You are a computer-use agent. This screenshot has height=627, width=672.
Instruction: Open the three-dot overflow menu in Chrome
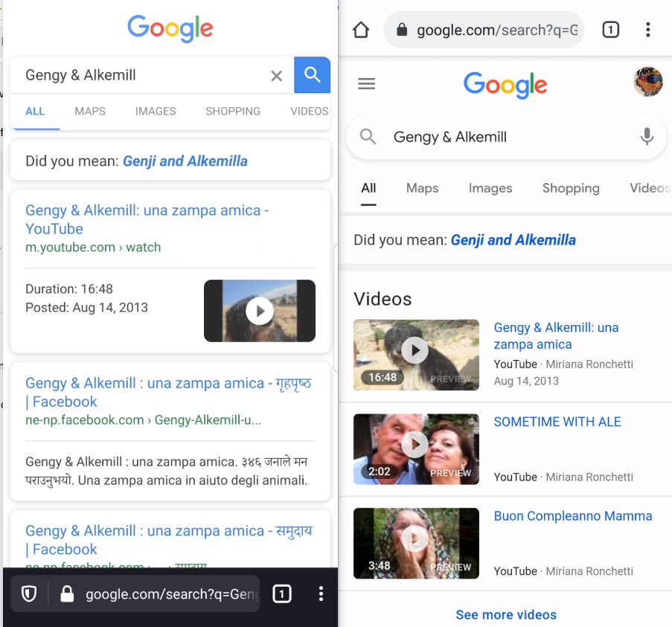click(648, 30)
